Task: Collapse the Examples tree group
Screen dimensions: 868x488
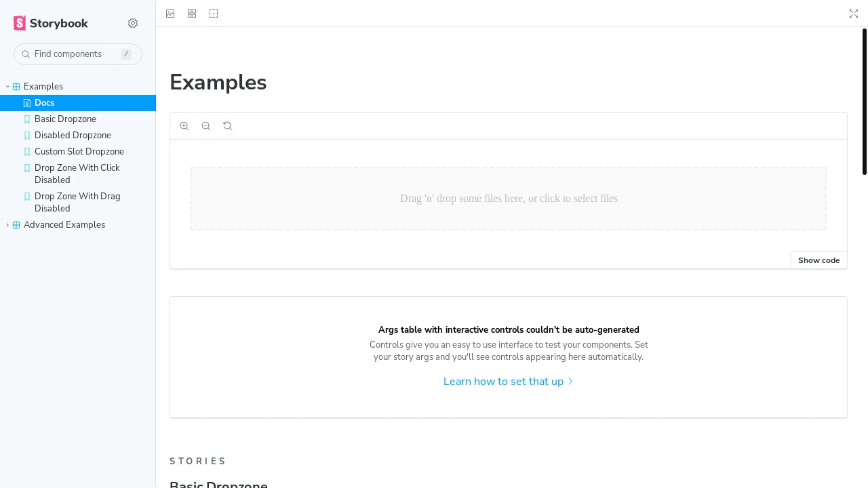Action: pyautogui.click(x=7, y=87)
